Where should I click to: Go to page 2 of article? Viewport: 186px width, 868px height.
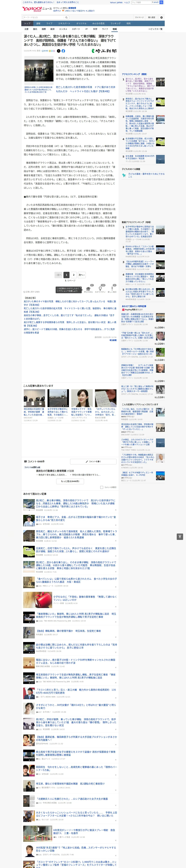[x=74, y=275]
